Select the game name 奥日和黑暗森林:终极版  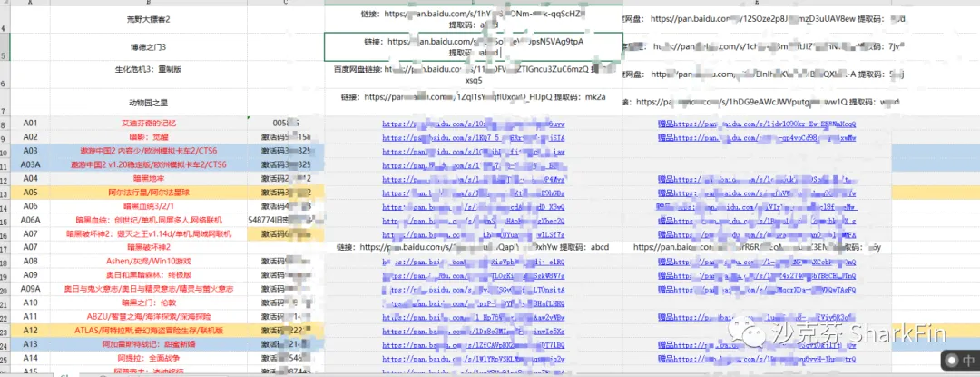click(x=149, y=275)
